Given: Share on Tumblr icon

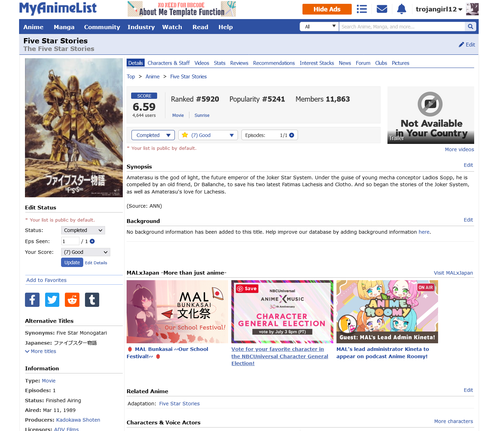Looking at the screenshot, I should (92, 300).
